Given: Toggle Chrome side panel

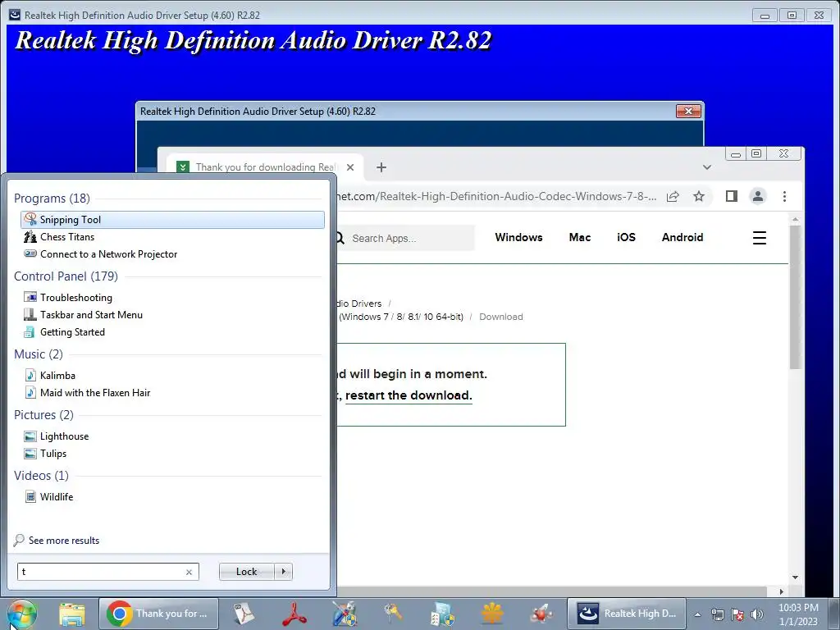Looking at the screenshot, I should coord(731,196).
